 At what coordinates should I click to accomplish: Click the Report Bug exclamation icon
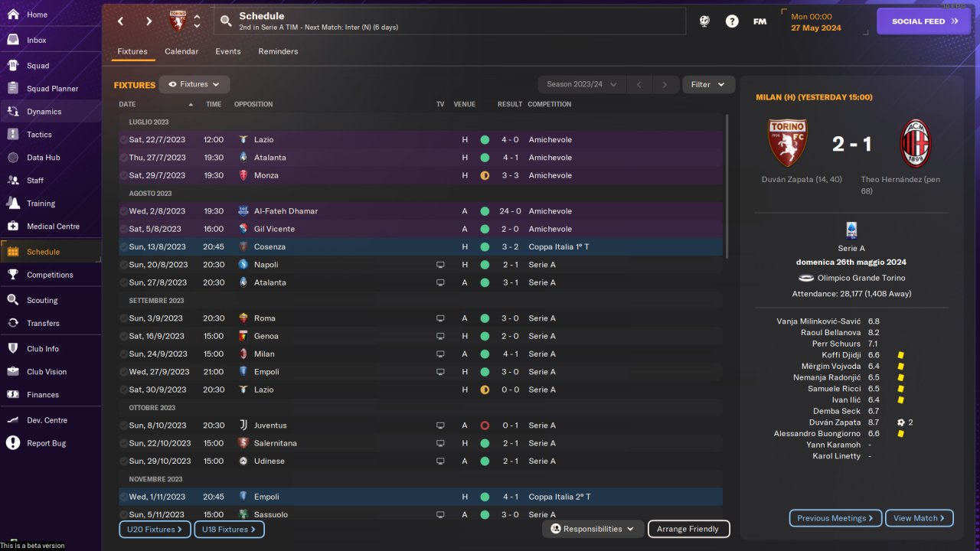12,442
